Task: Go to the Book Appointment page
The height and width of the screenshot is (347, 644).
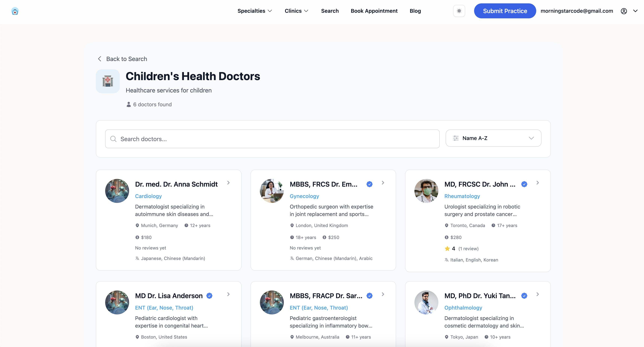Action: (374, 11)
